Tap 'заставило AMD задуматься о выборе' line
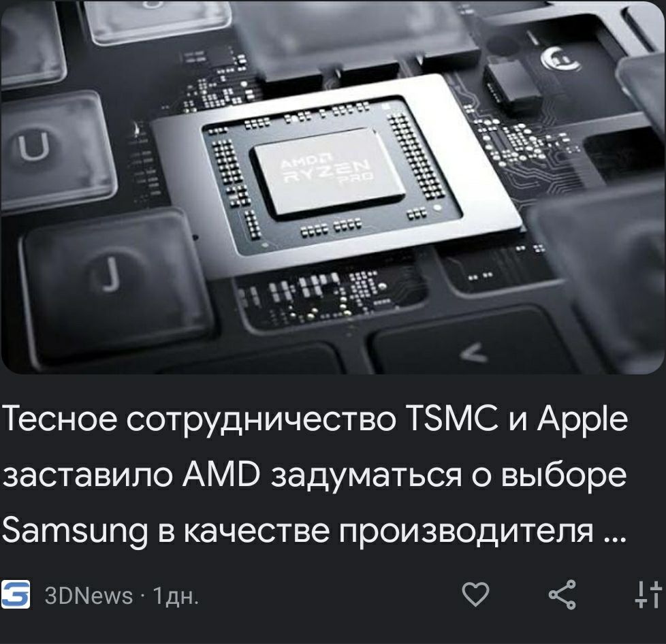The image size is (666, 644). click(315, 474)
